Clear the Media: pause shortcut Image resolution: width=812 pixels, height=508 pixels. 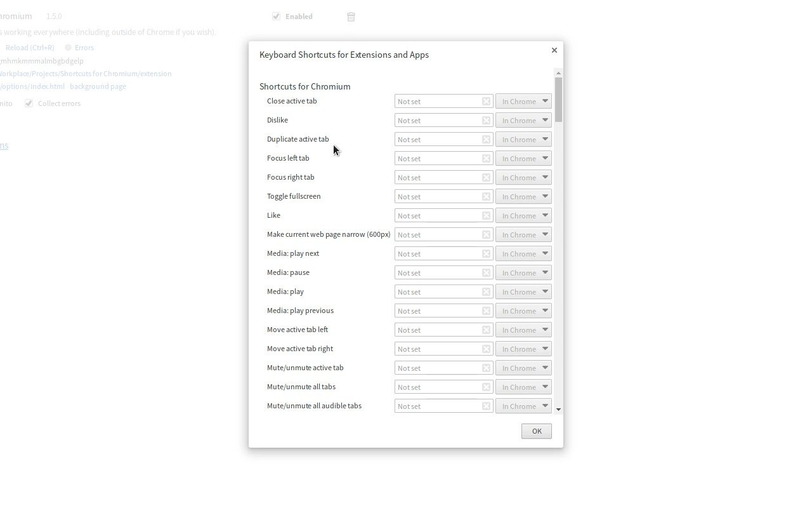[x=486, y=273]
